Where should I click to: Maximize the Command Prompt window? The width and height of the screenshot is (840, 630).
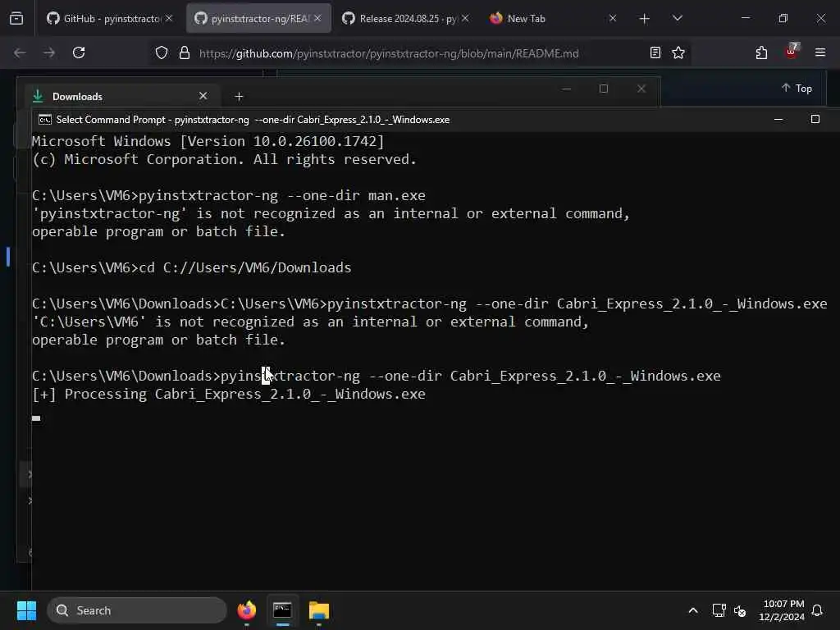(x=815, y=120)
